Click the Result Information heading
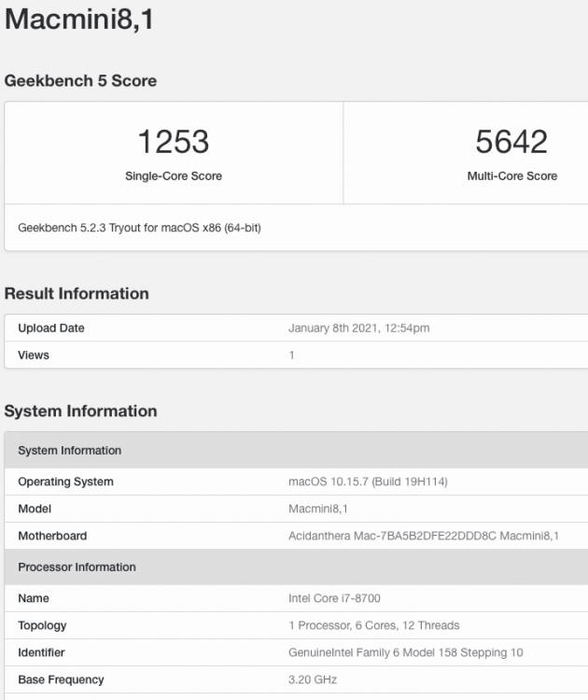588x700 pixels. coord(77,294)
